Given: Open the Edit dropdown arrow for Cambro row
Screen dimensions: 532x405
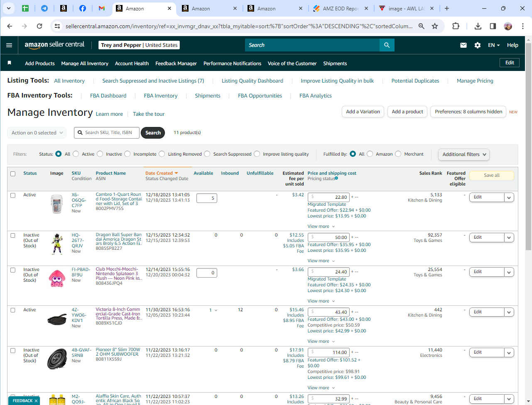Looking at the screenshot, I should click(x=509, y=198).
